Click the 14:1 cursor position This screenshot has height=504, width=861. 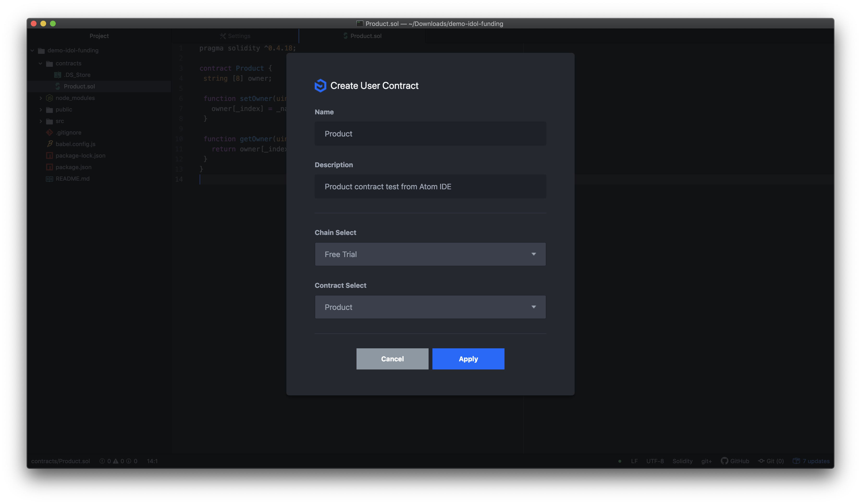tap(152, 461)
